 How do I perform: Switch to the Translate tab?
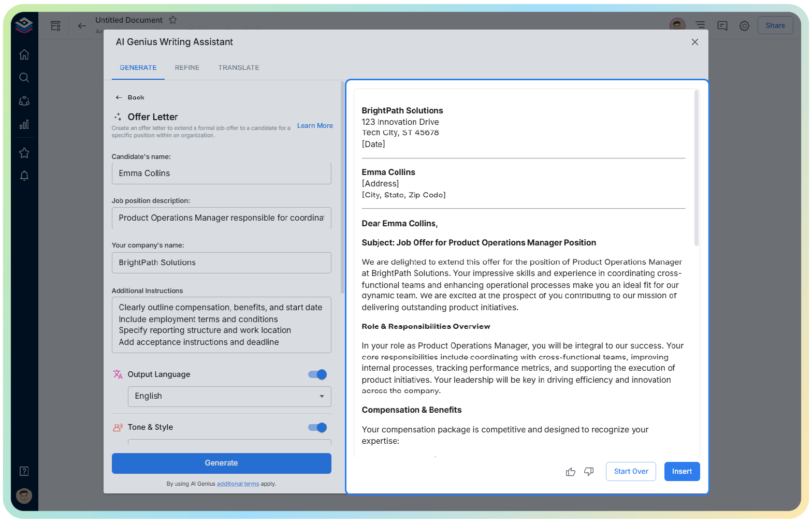click(238, 68)
